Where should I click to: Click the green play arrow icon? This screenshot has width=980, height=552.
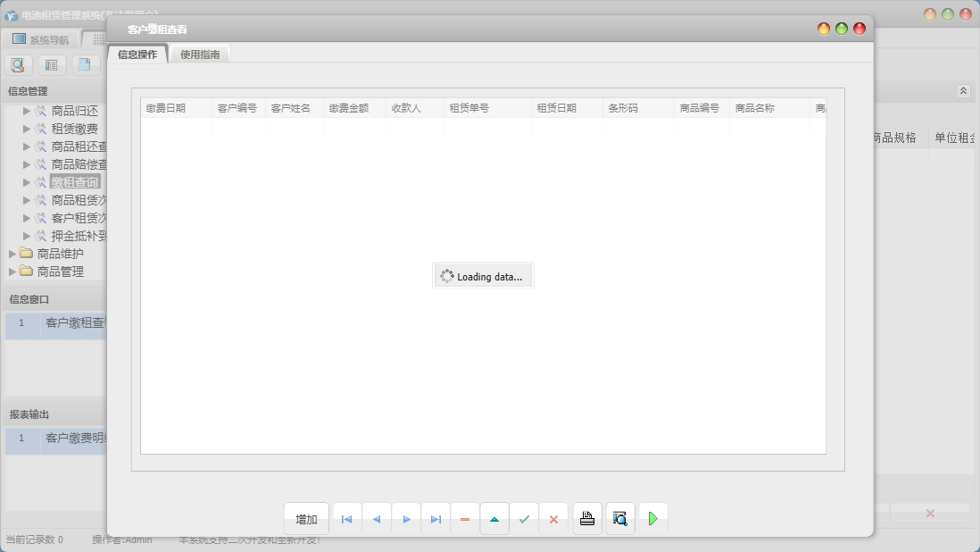(653, 519)
